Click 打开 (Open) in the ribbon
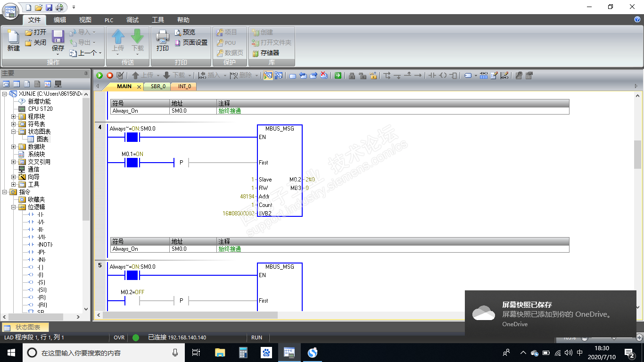The width and height of the screenshot is (644, 362). (36, 32)
